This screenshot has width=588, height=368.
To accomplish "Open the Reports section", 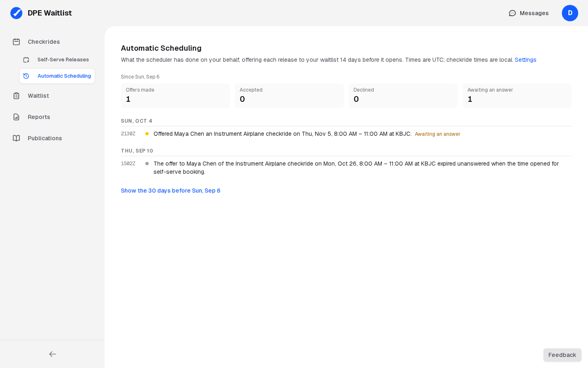I will coord(52,117).
